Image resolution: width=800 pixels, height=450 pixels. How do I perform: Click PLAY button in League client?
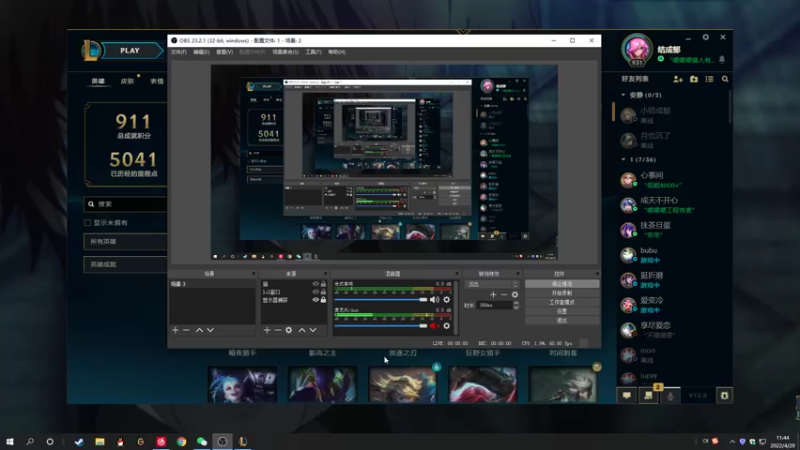[x=130, y=51]
